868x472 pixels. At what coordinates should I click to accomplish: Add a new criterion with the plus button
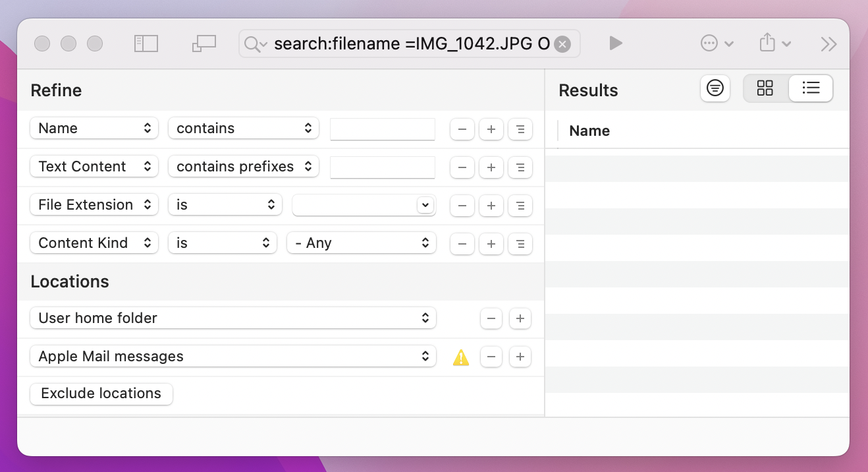(x=491, y=129)
